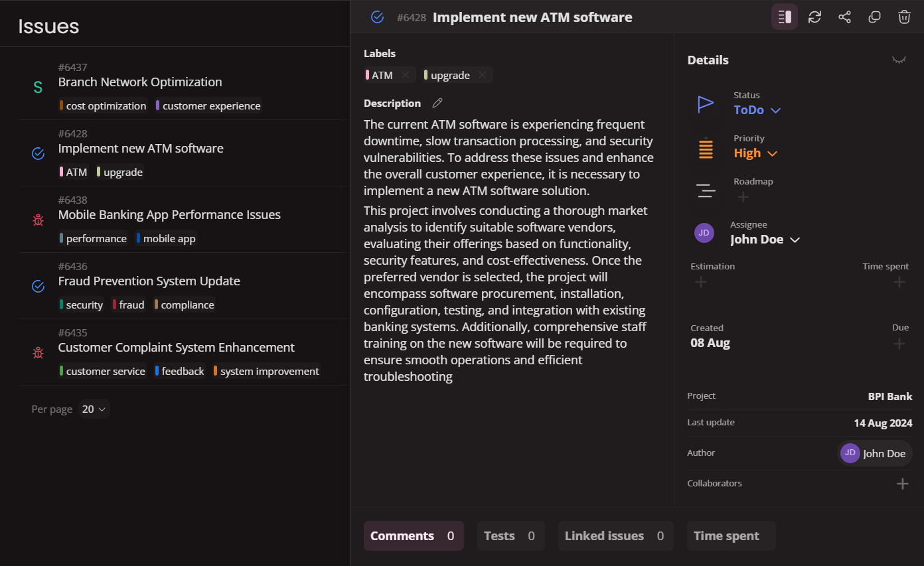Click the customer experience label
The image size is (924, 566).
click(208, 106)
